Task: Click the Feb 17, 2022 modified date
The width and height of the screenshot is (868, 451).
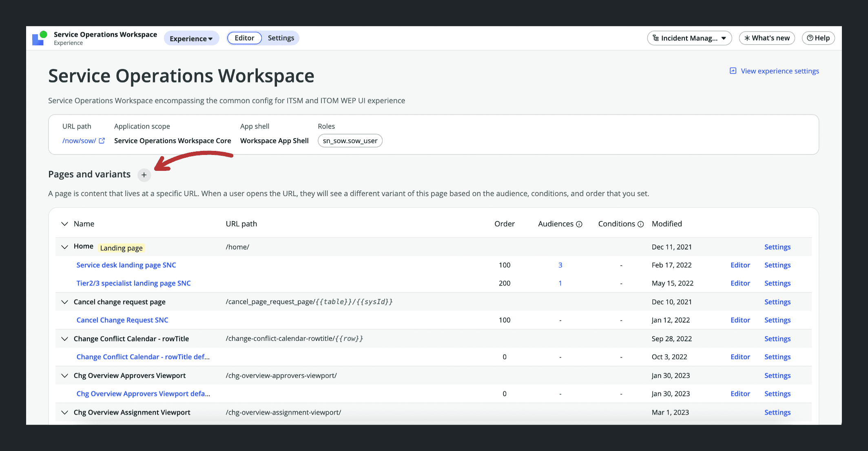Action: (x=671, y=265)
